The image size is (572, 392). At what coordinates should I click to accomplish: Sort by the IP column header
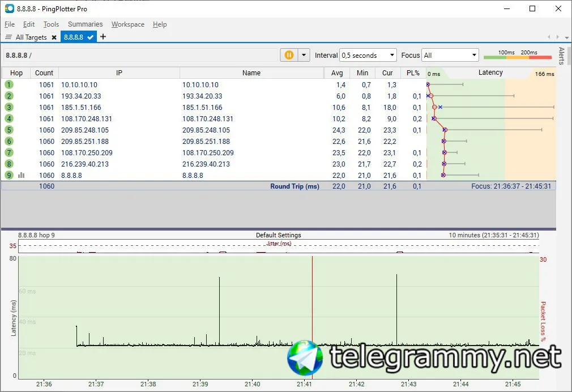coord(119,73)
